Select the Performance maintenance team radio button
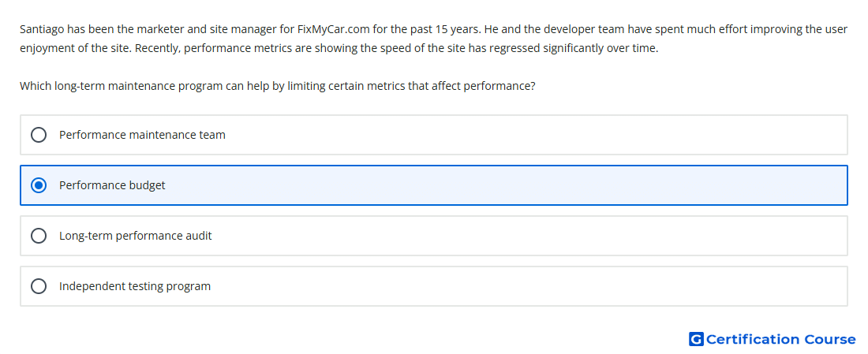Image resolution: width=868 pixels, height=354 pixels. pos(39,135)
